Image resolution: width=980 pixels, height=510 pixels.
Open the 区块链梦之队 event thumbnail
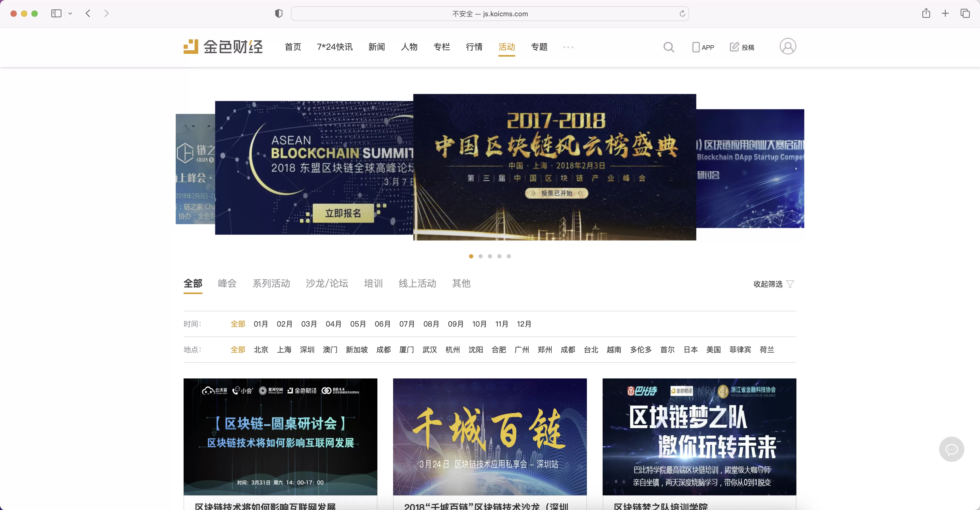[x=699, y=437]
